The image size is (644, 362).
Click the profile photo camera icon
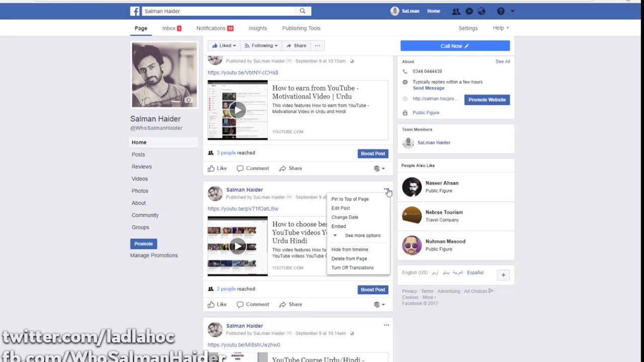point(189,100)
